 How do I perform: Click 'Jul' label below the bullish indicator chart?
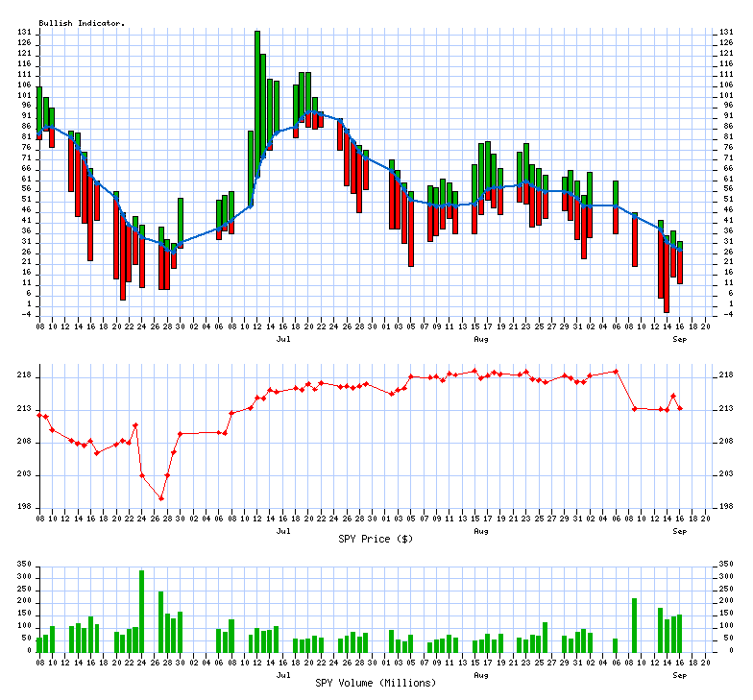pos(283,339)
